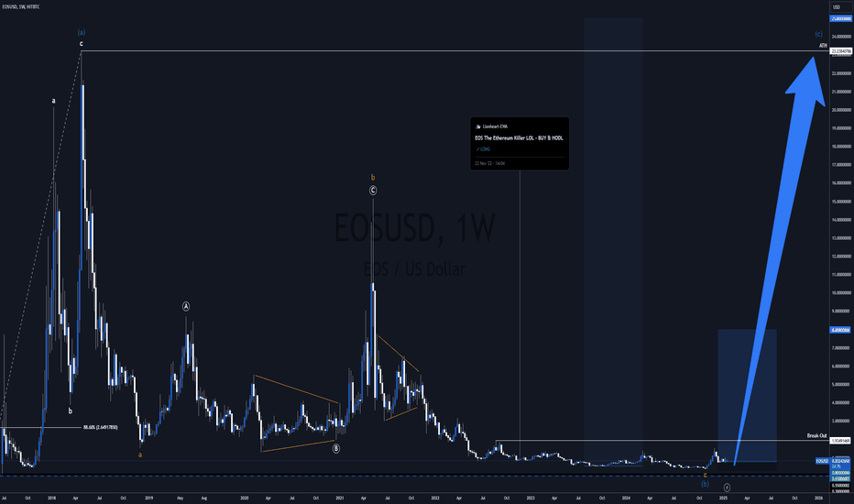This screenshot has width=854, height=504.
Task: Click the 88.60% (2.64917850) retracement label
Action: pos(100,427)
